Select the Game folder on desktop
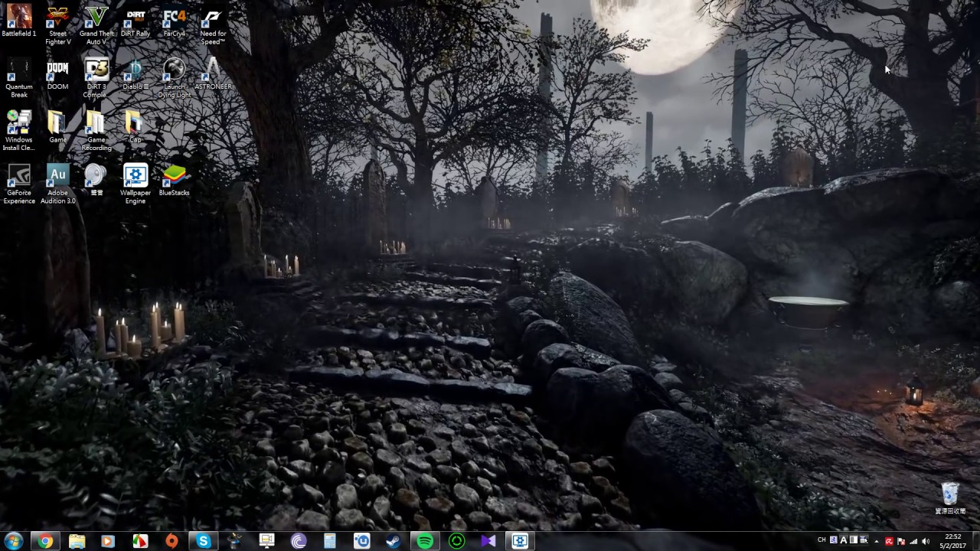980x551 pixels. click(57, 127)
